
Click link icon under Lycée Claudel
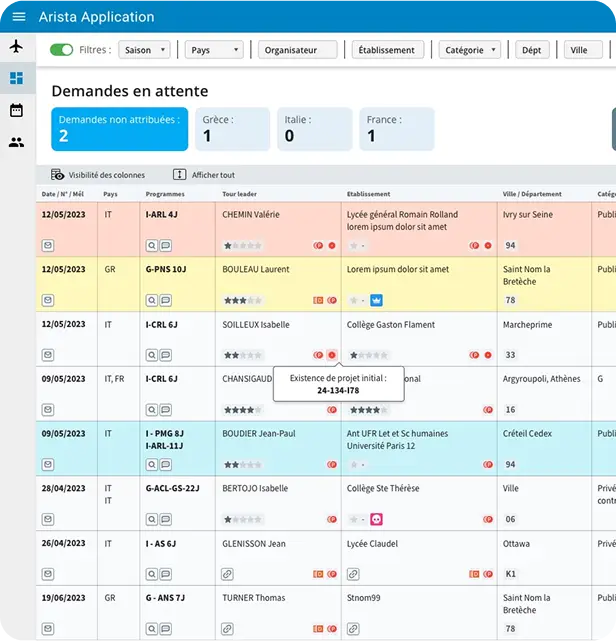353,574
